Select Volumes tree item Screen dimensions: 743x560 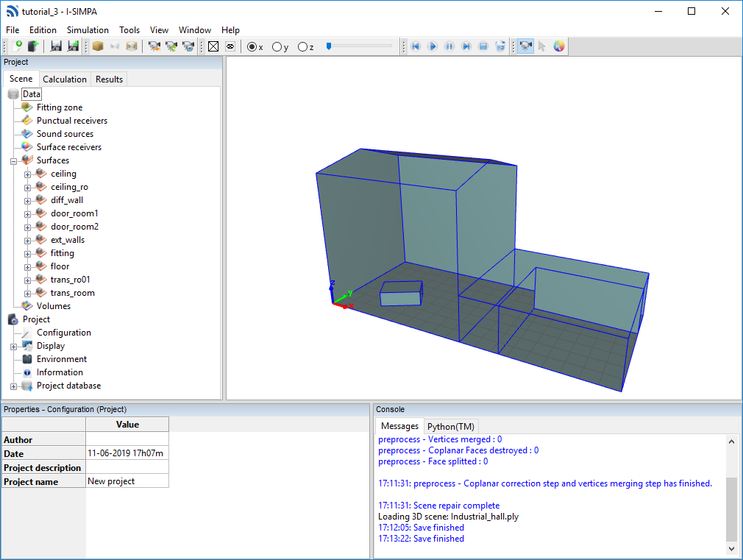click(54, 306)
